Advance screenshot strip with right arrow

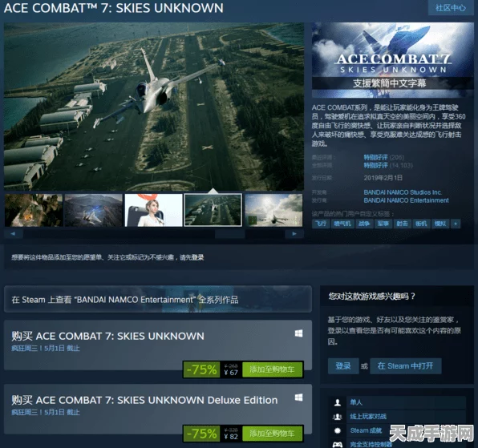pyautogui.click(x=294, y=234)
